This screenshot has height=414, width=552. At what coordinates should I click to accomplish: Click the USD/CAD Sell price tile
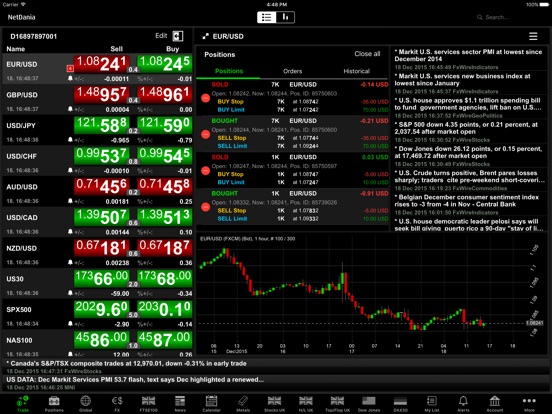point(101,217)
